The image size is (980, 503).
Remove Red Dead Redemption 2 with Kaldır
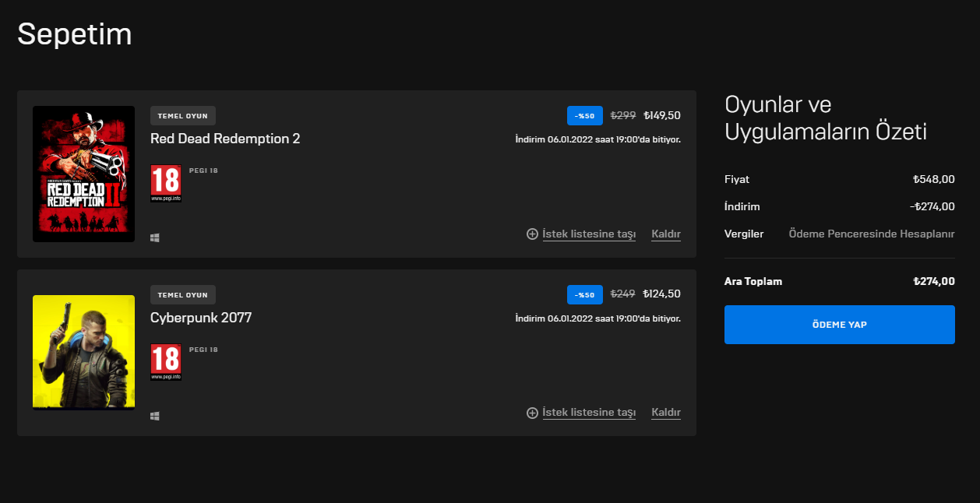(x=666, y=234)
